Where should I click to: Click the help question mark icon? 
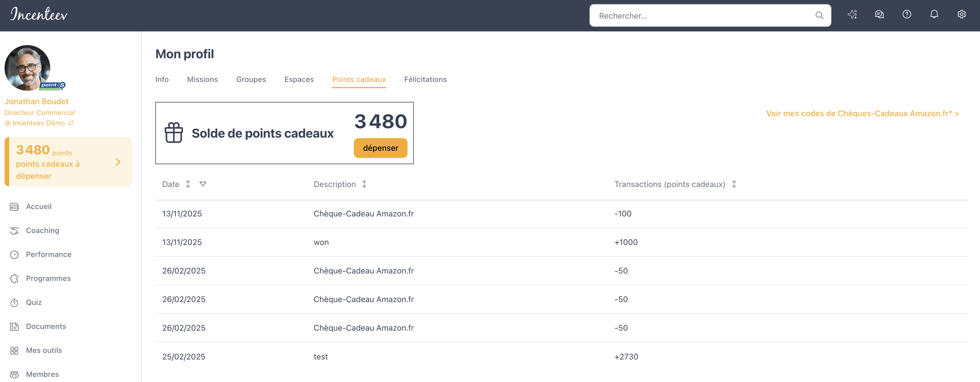pyautogui.click(x=907, y=15)
